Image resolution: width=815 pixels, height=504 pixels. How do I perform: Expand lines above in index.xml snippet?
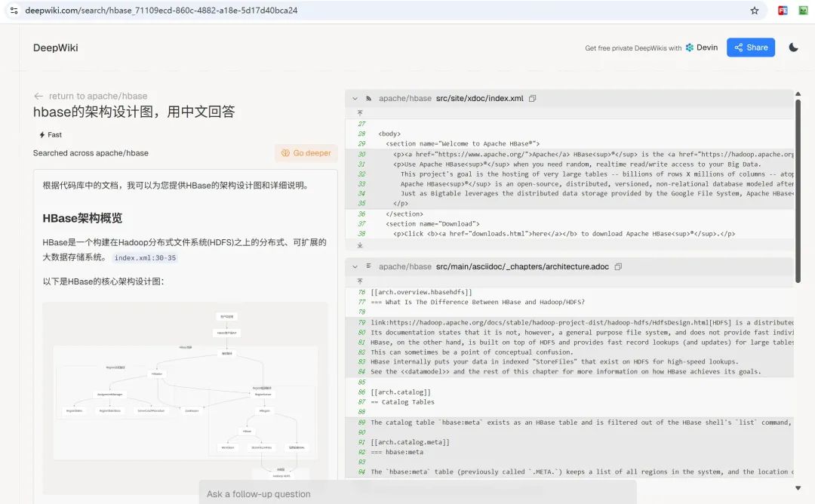360,112
